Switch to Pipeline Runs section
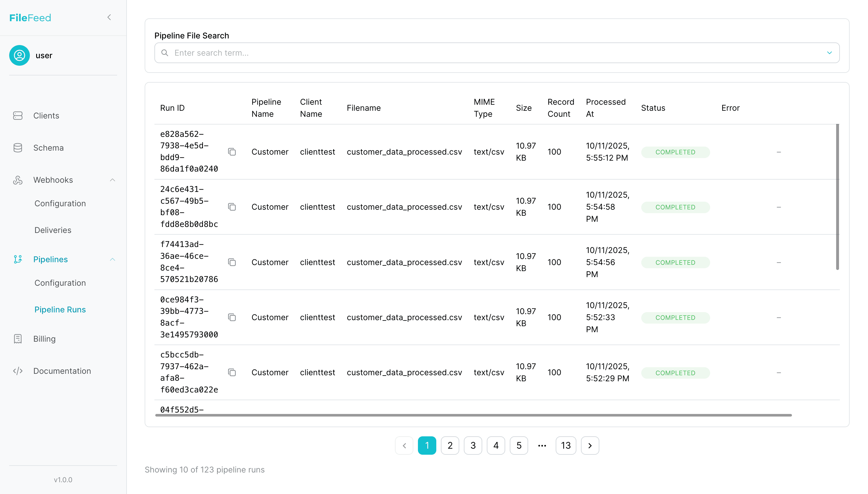This screenshot has height=494, width=868. click(x=60, y=309)
